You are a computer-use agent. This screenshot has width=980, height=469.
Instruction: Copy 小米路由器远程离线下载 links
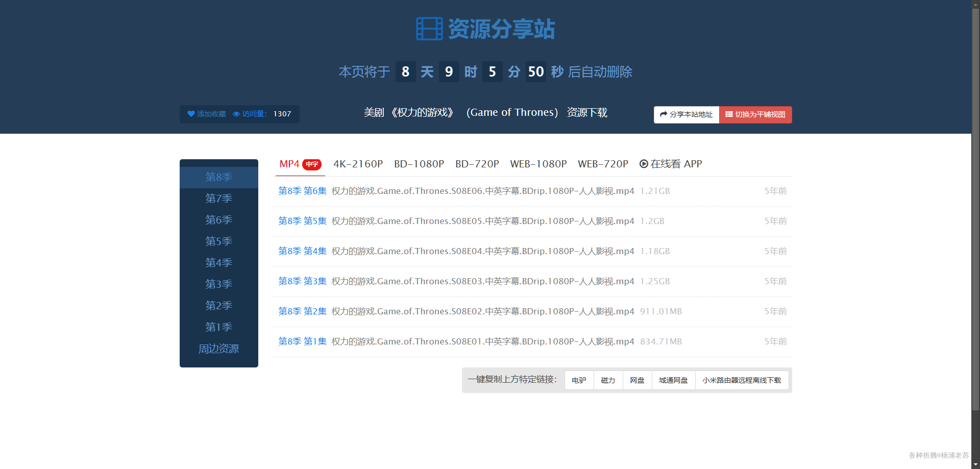(x=742, y=380)
